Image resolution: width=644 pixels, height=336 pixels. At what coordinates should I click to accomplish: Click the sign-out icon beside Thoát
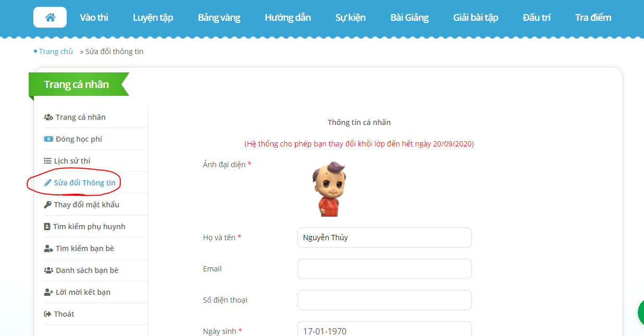47,314
